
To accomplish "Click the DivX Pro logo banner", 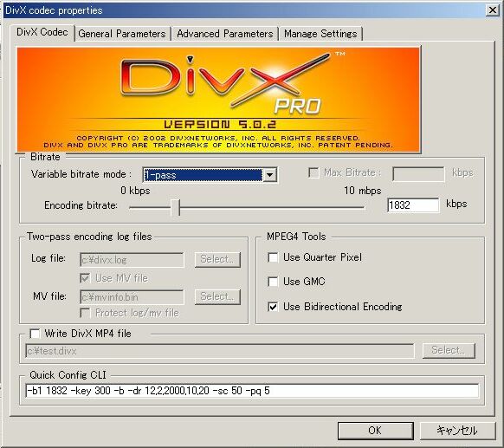I will [218, 100].
